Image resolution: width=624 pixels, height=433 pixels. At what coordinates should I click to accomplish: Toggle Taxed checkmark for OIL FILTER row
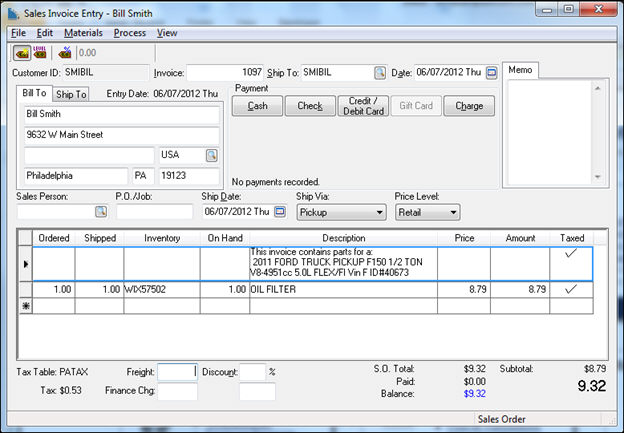click(571, 289)
